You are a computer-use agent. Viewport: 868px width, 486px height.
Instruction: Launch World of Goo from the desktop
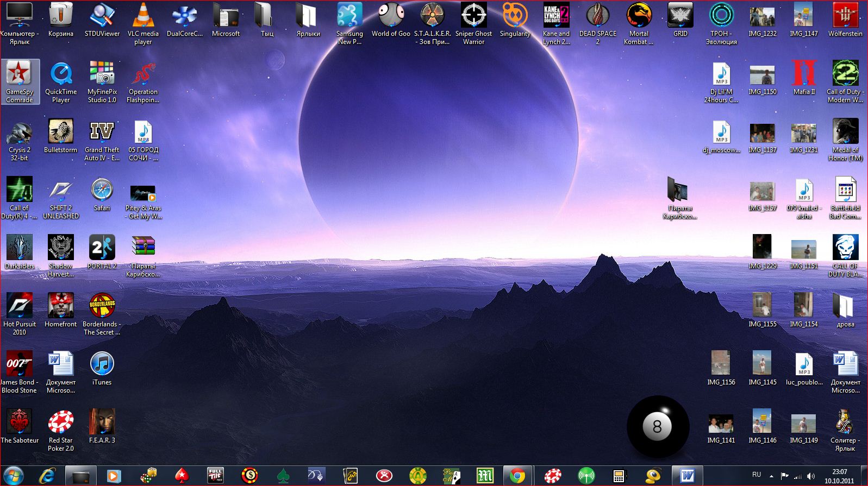pos(391,16)
